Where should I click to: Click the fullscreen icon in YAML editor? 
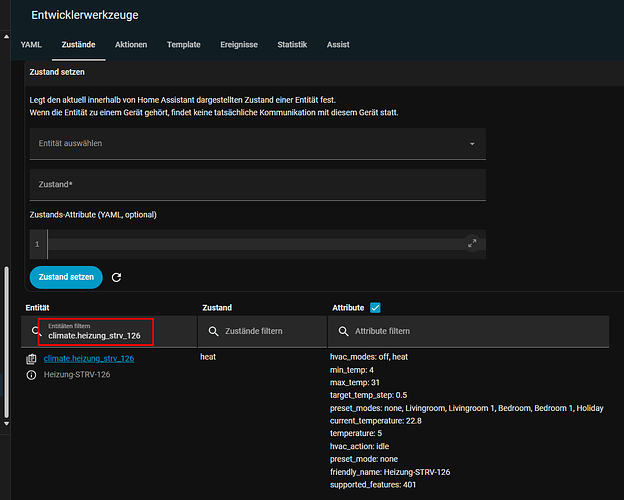pos(472,243)
